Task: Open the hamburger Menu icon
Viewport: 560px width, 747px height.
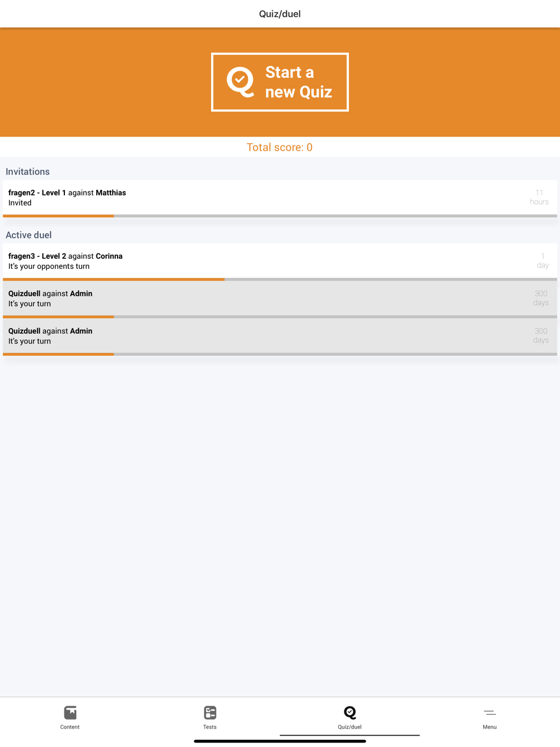Action: (490, 712)
